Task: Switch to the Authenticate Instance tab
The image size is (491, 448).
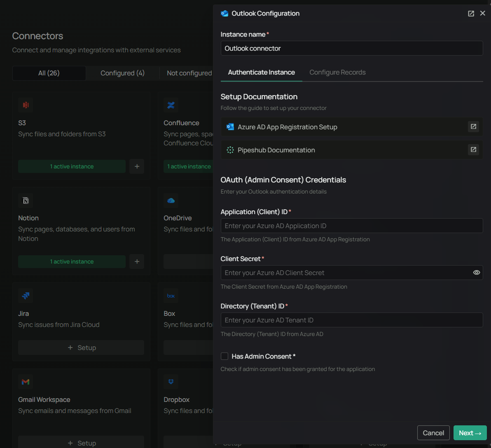Action: 261,72
